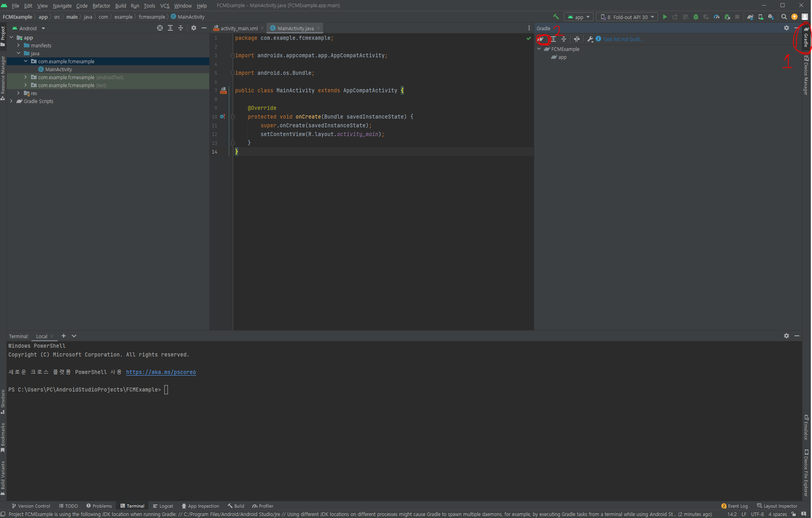Sync project with Gradle files icon
This screenshot has width=812, height=518.
(750, 17)
